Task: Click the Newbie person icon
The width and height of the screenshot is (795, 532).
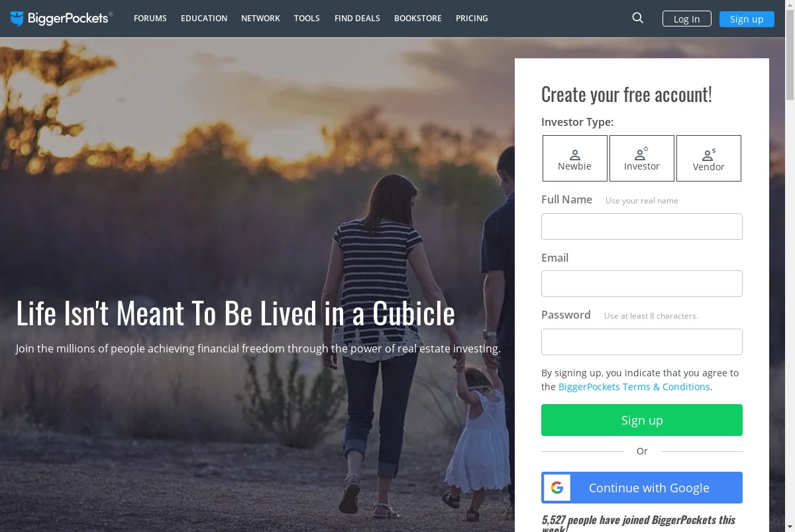Action: point(575,154)
